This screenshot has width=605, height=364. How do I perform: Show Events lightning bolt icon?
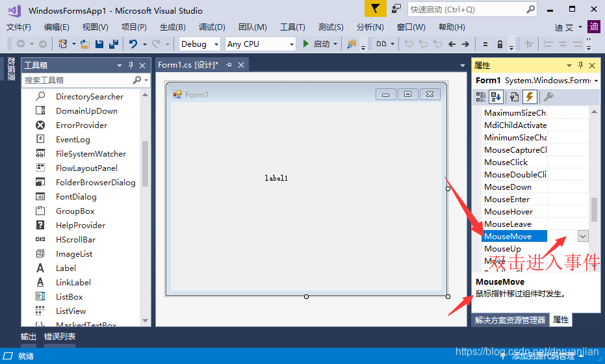(x=530, y=96)
